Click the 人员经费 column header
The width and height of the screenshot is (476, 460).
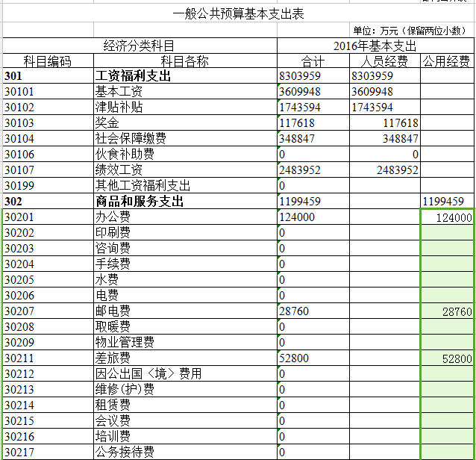[385, 61]
